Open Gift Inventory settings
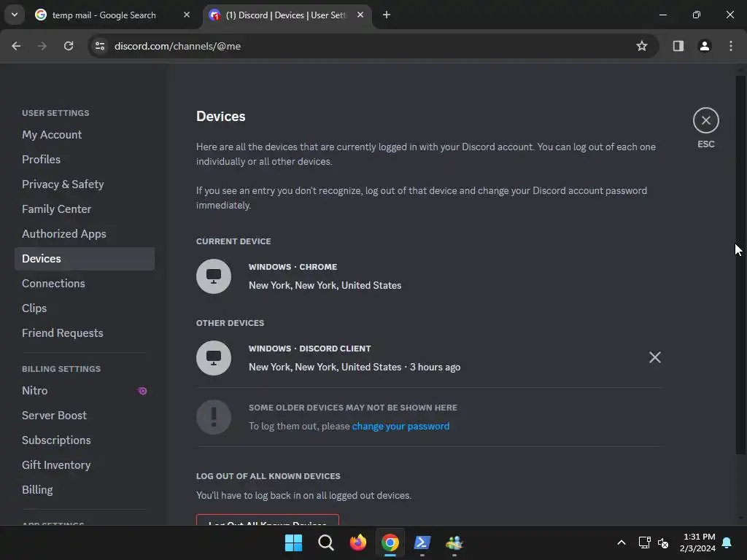 pos(85,464)
